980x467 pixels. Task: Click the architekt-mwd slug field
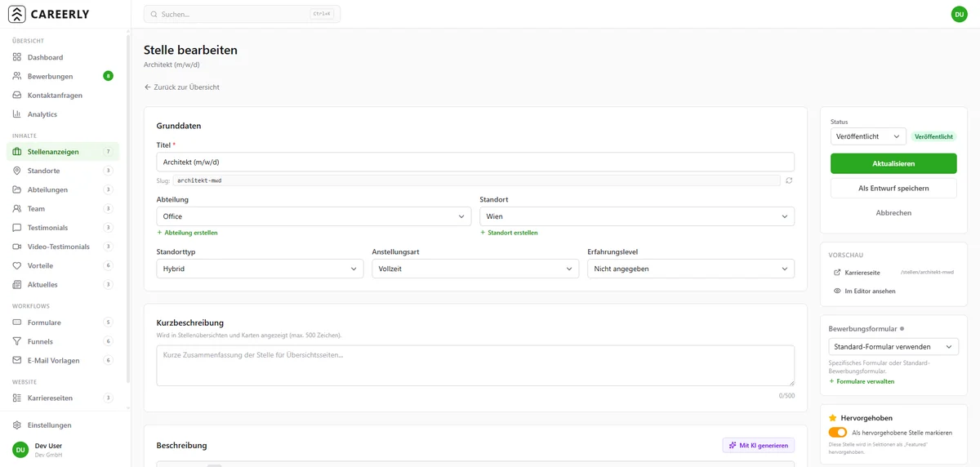click(476, 180)
